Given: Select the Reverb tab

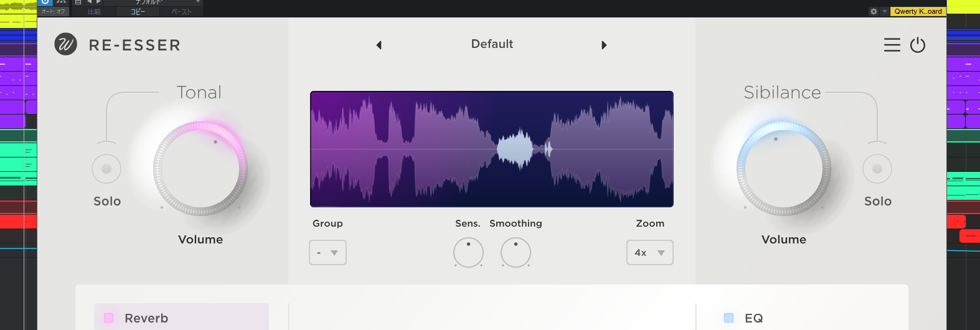Looking at the screenshot, I should click(x=181, y=318).
